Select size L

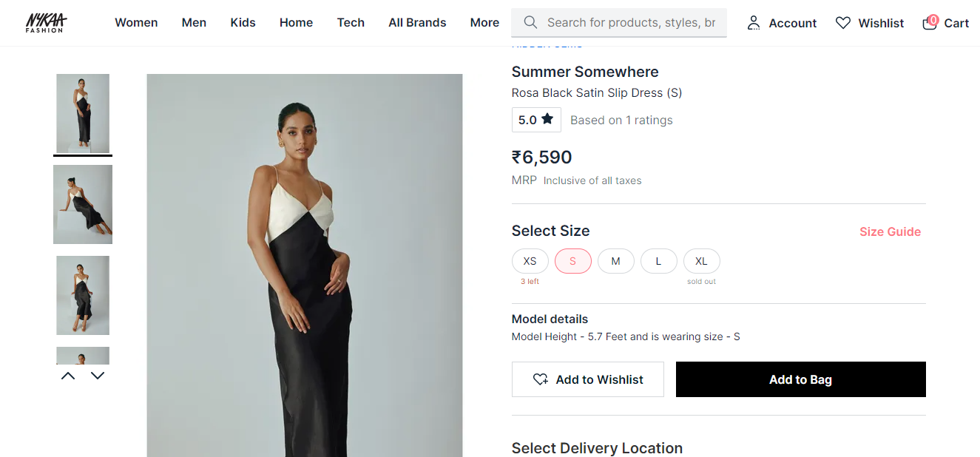tap(658, 261)
